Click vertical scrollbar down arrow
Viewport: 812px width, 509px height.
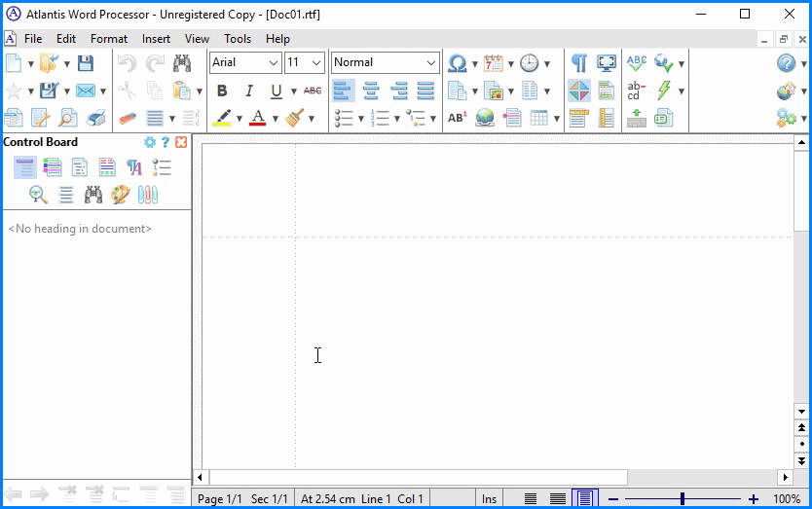801,412
